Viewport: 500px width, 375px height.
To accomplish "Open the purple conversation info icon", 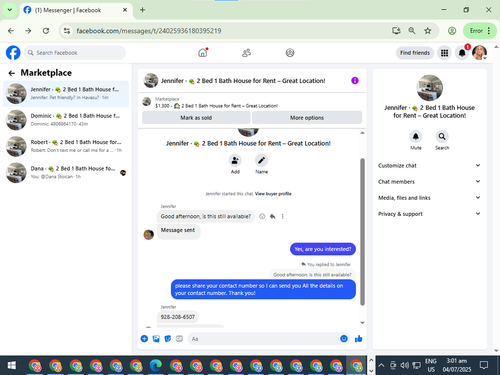I will 355,81.
